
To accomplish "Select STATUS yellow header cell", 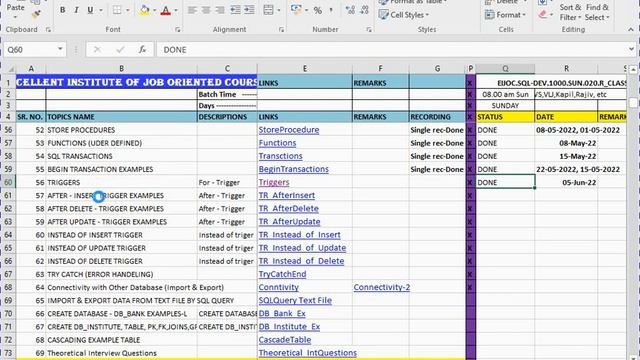I will pos(505,117).
